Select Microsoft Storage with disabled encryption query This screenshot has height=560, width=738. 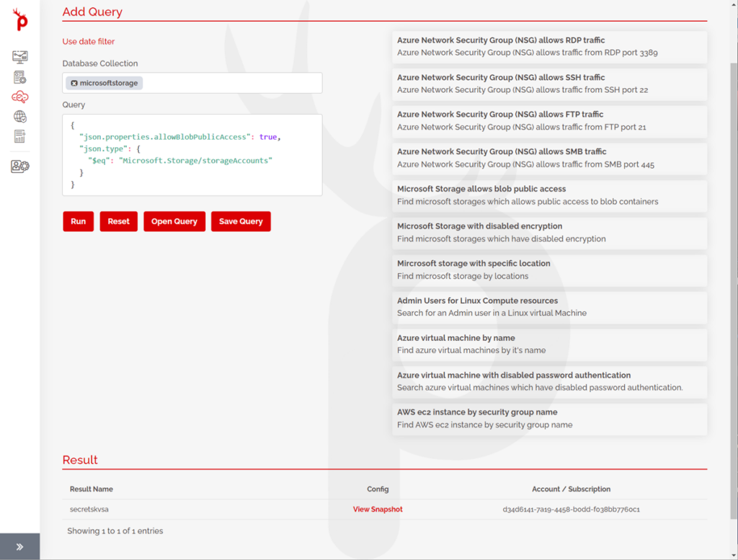(x=549, y=232)
